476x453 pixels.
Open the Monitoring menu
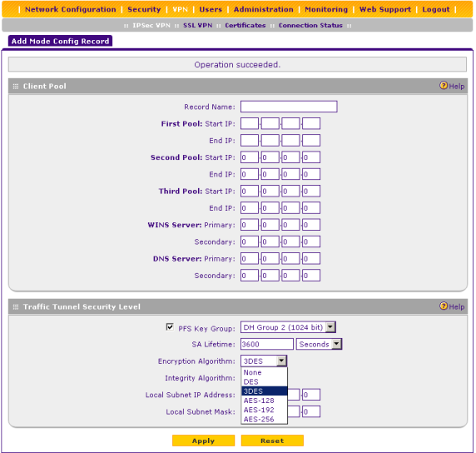point(326,9)
